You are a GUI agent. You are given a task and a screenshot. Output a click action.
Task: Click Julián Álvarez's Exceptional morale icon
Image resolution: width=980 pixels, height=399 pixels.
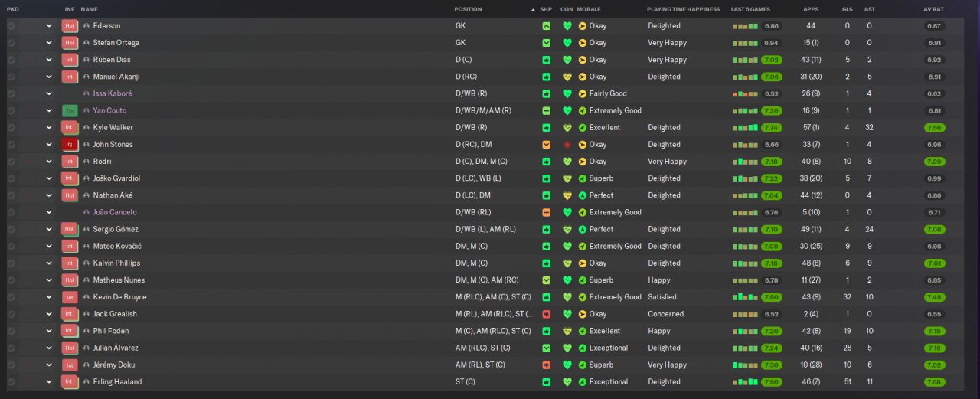pyautogui.click(x=583, y=348)
